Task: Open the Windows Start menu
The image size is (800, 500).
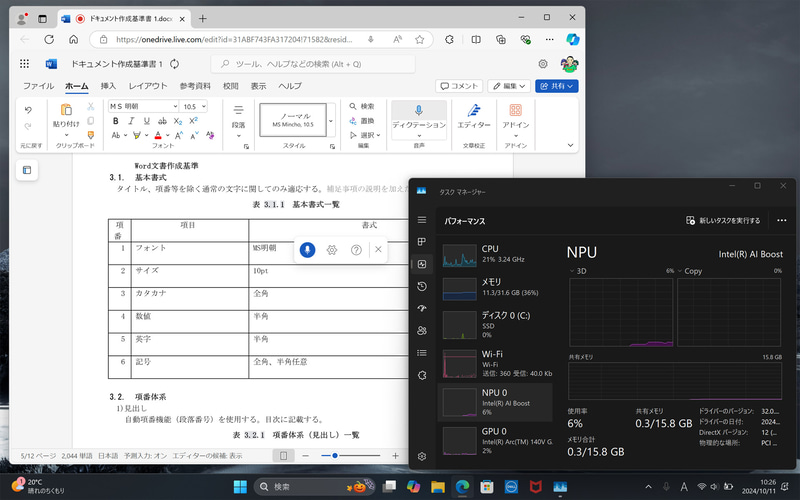Action: [x=240, y=487]
